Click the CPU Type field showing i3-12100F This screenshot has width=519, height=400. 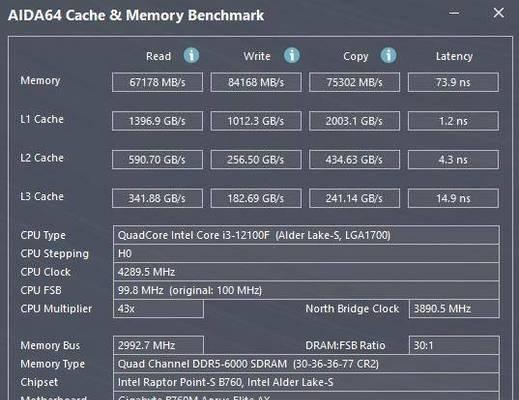coord(306,235)
